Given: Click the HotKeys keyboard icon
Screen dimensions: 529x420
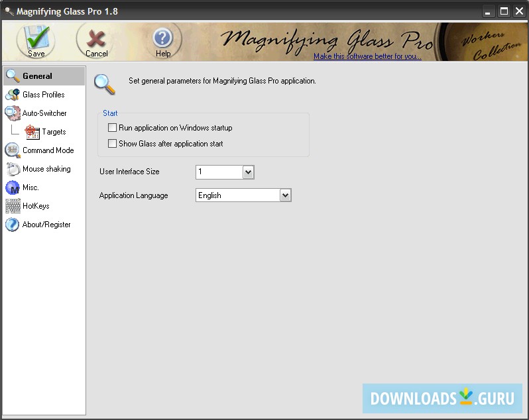Looking at the screenshot, I should pyautogui.click(x=13, y=206).
